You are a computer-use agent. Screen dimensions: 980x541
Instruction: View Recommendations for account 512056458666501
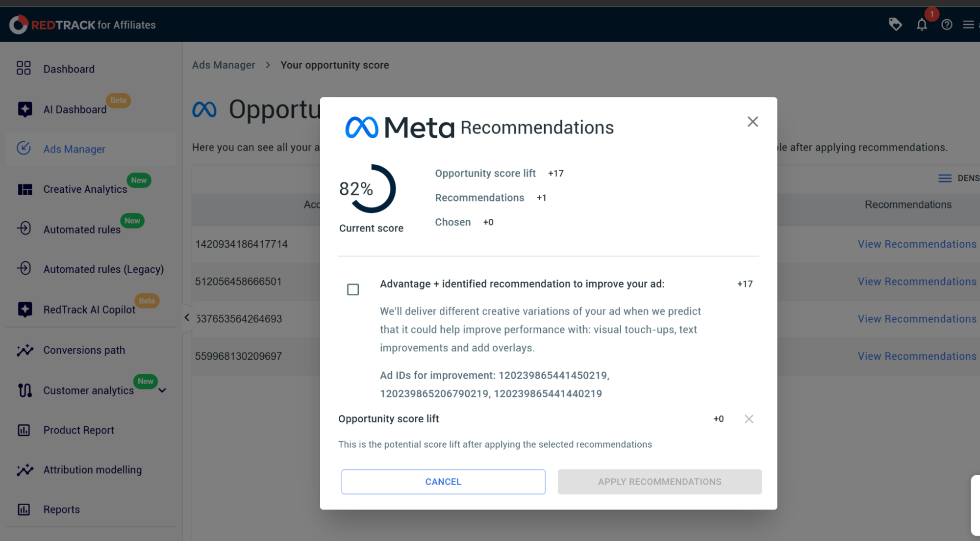pos(917,281)
